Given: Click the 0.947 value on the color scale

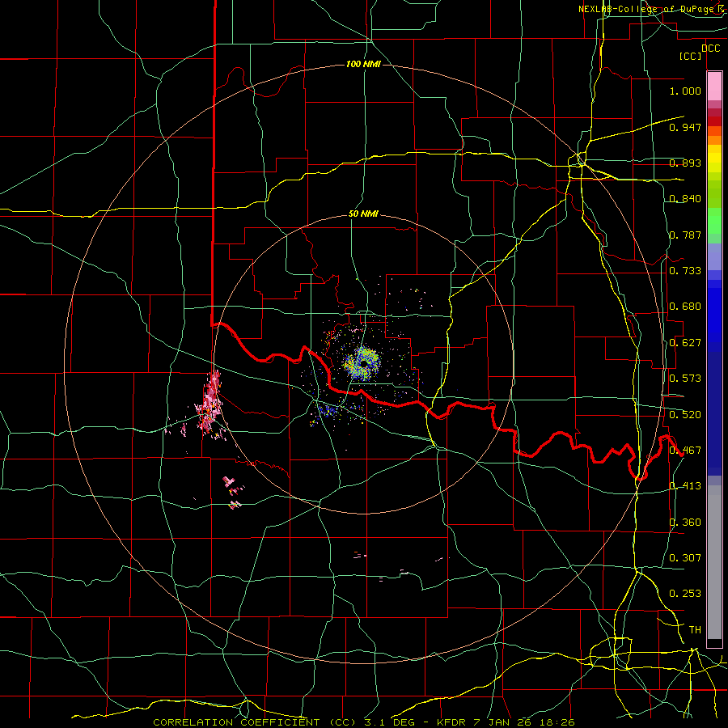Looking at the screenshot, I should (x=685, y=127).
